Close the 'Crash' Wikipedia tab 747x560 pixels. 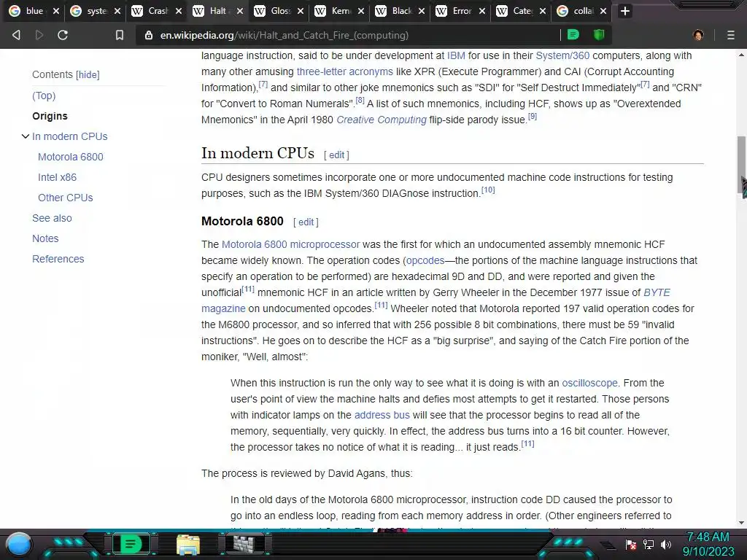click(x=179, y=11)
